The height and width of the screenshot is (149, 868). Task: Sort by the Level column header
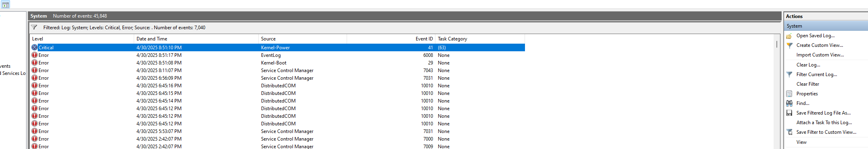click(82, 39)
